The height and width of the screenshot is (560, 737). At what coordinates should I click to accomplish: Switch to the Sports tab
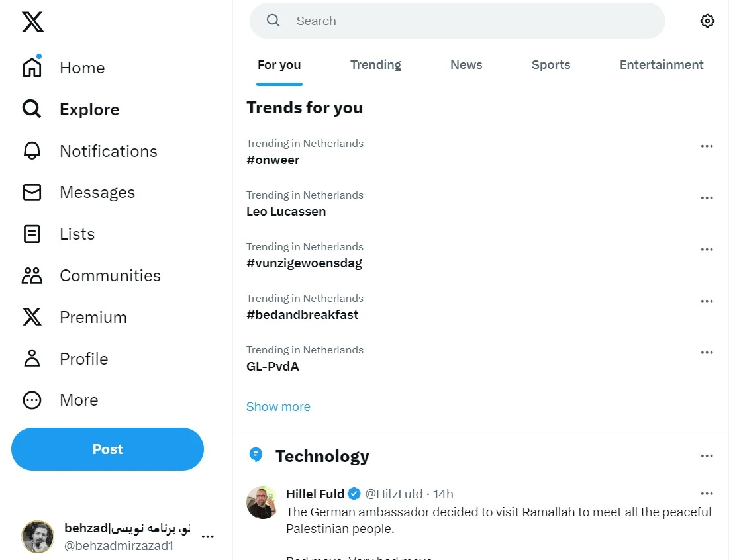click(x=550, y=64)
